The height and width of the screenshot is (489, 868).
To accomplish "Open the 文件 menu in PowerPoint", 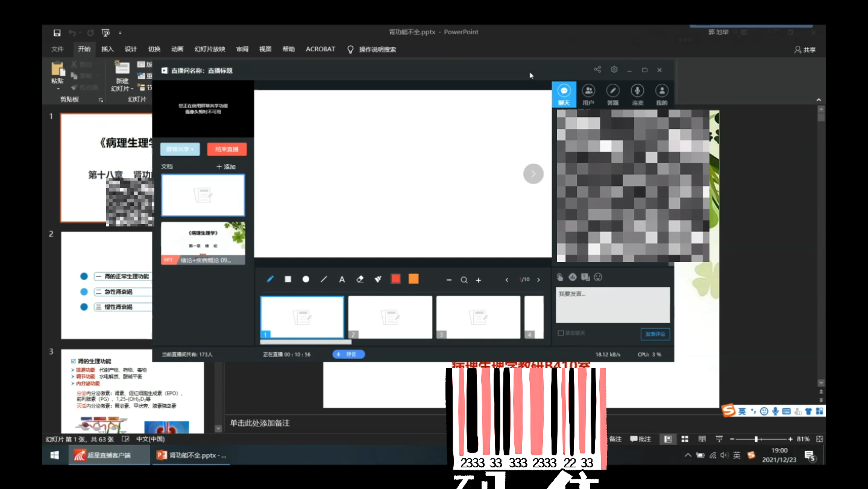I will pos(58,49).
